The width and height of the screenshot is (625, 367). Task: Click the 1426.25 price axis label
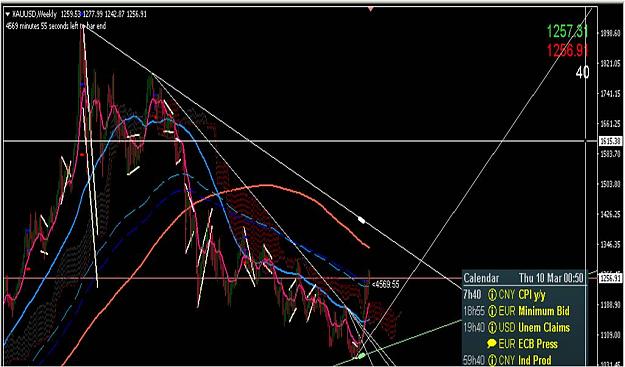point(609,214)
